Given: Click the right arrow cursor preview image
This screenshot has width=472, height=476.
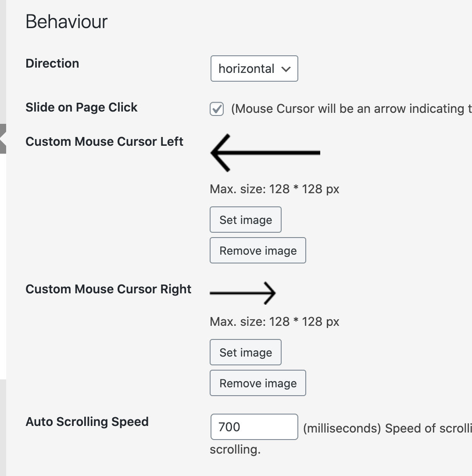Looking at the screenshot, I should [243, 293].
